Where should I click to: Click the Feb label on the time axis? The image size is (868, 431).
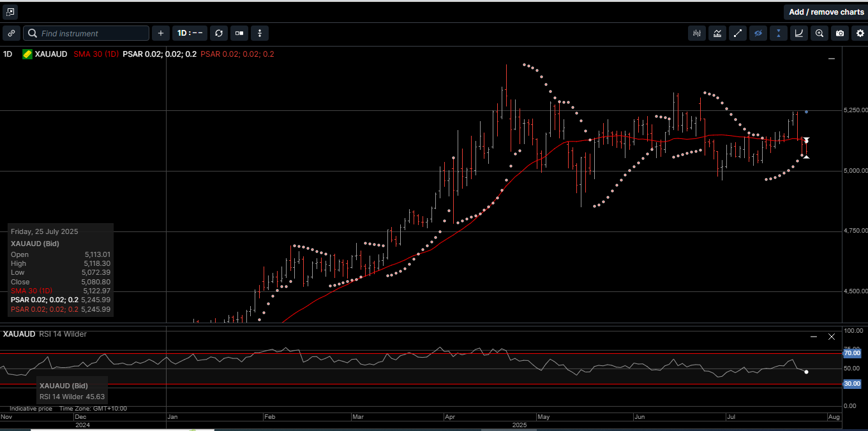(269, 417)
